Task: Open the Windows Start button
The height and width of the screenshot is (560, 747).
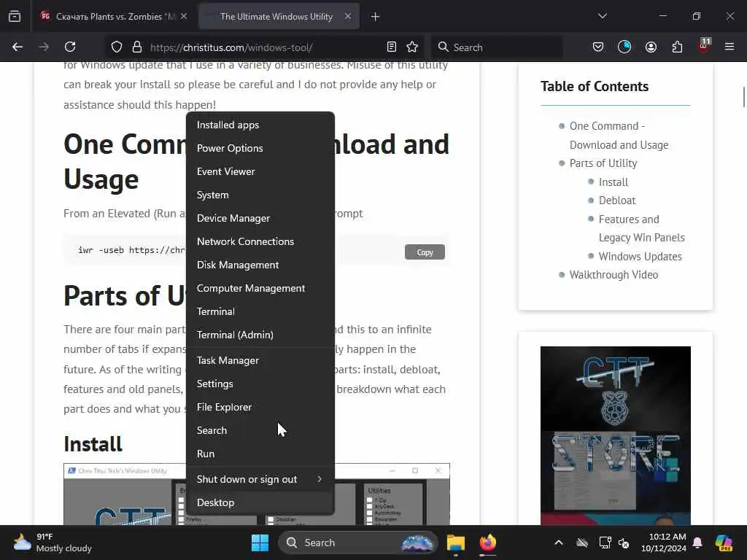Action: click(260, 542)
